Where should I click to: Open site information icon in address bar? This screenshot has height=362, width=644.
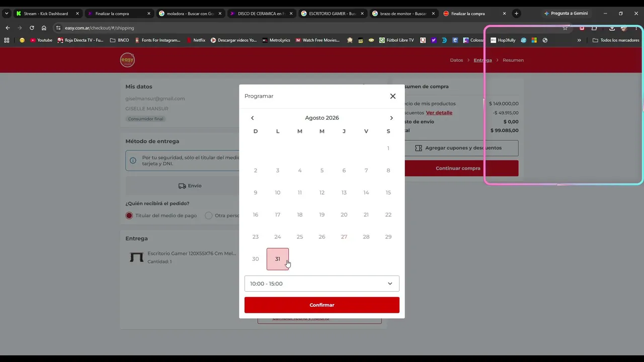(58, 28)
